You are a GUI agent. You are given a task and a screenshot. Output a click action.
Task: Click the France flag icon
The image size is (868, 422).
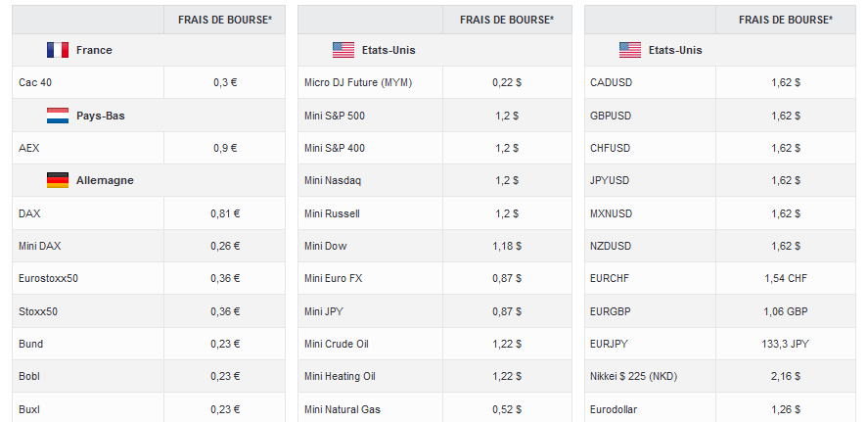pos(58,50)
